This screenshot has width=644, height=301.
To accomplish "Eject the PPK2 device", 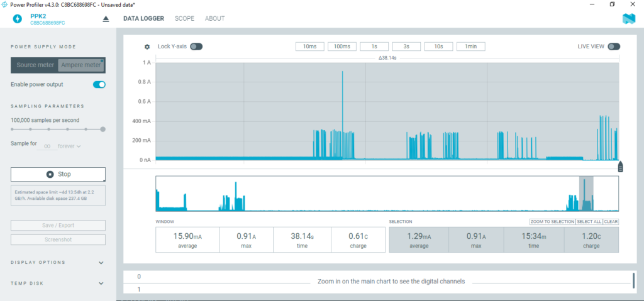I will tap(106, 19).
